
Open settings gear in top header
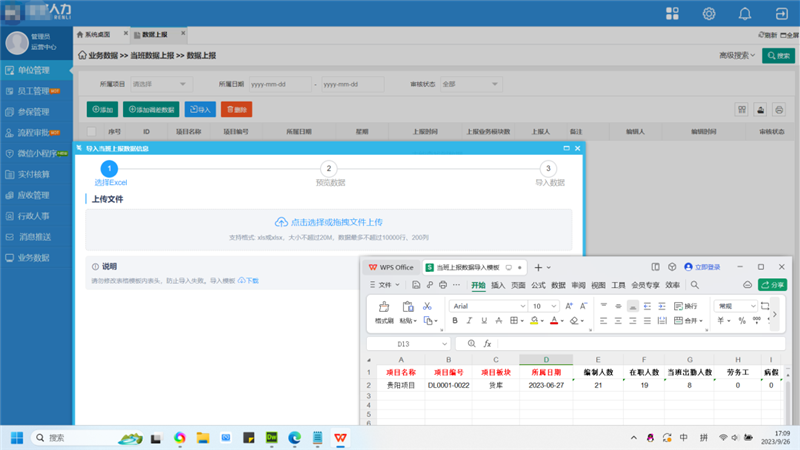pyautogui.click(x=709, y=14)
